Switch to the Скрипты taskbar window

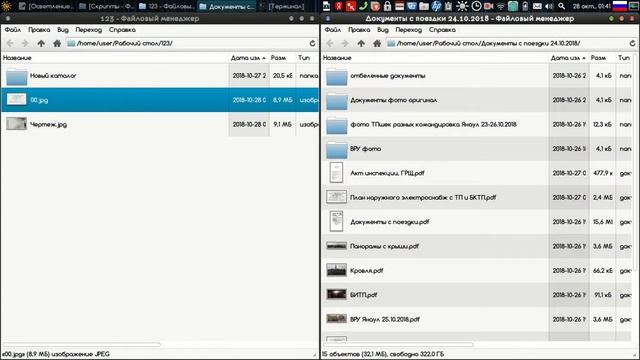[x=106, y=6]
